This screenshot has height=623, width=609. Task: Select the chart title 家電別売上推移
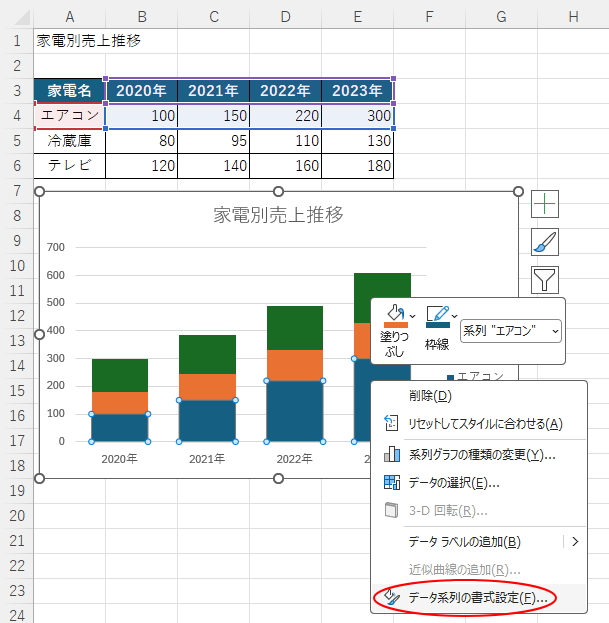(279, 214)
